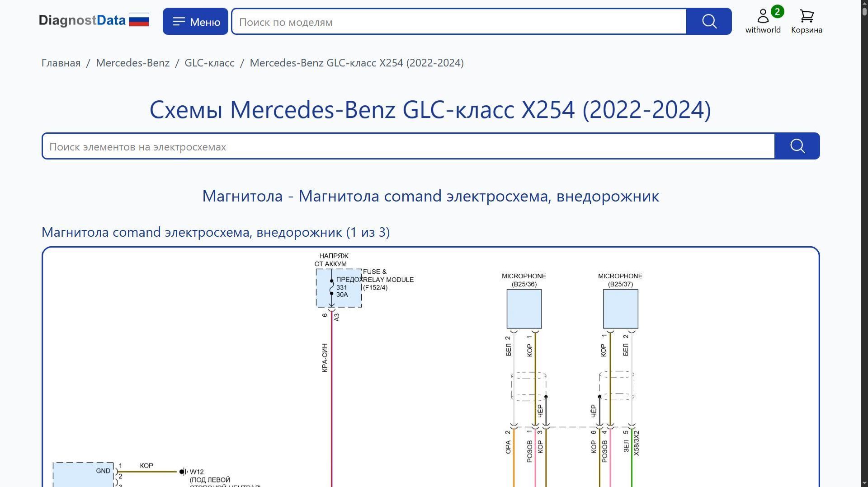Click the wiring diagram element search field

(409, 146)
